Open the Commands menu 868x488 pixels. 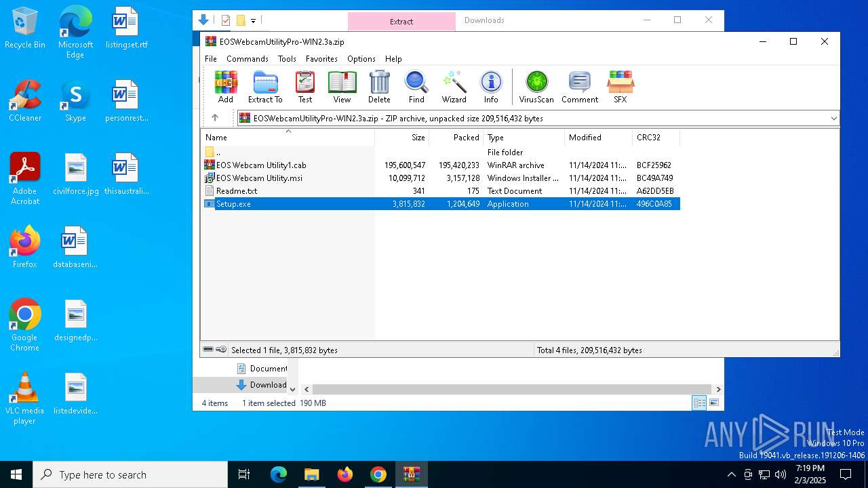point(248,59)
